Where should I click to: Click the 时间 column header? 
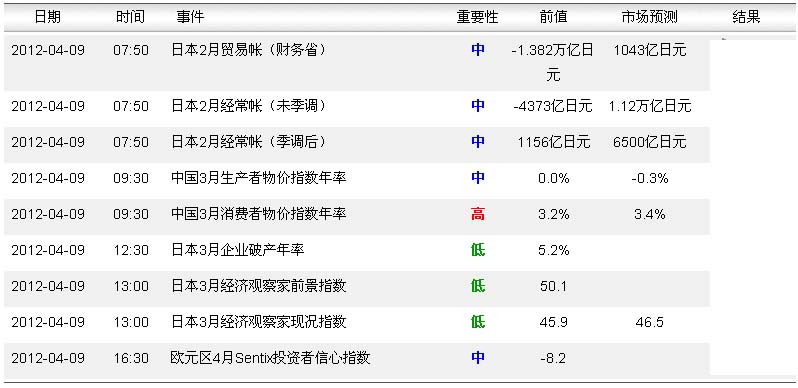click(x=130, y=17)
